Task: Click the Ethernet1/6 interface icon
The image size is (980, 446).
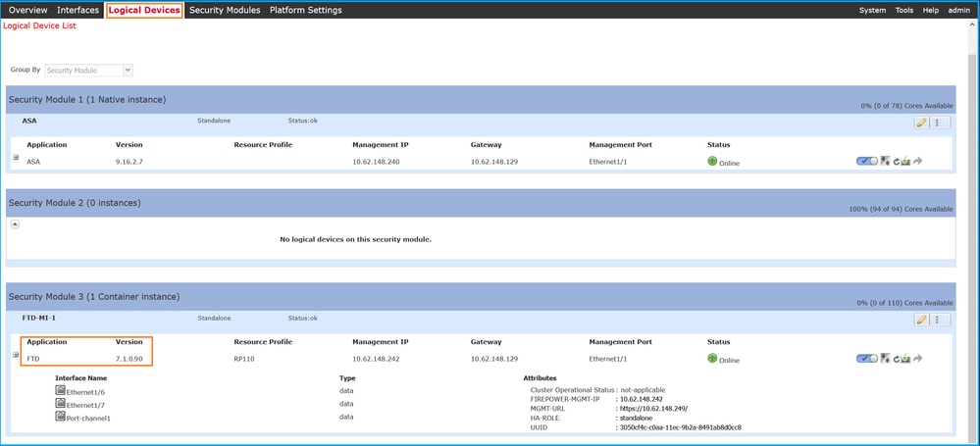Action: pyautogui.click(x=61, y=390)
